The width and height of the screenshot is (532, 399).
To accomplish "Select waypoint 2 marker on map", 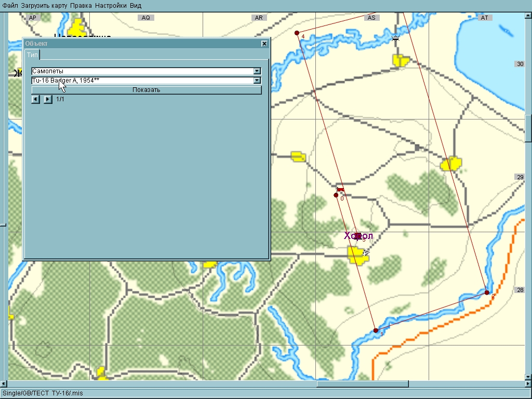I will [487, 292].
